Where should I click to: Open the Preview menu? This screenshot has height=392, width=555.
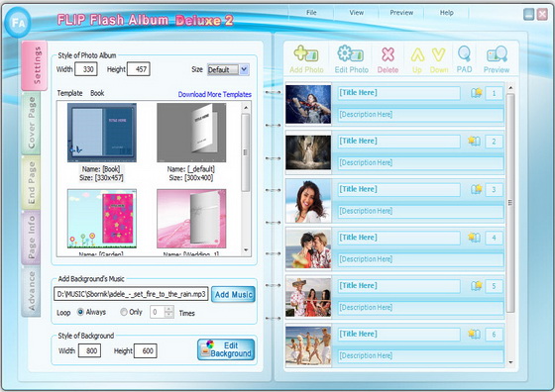point(401,13)
